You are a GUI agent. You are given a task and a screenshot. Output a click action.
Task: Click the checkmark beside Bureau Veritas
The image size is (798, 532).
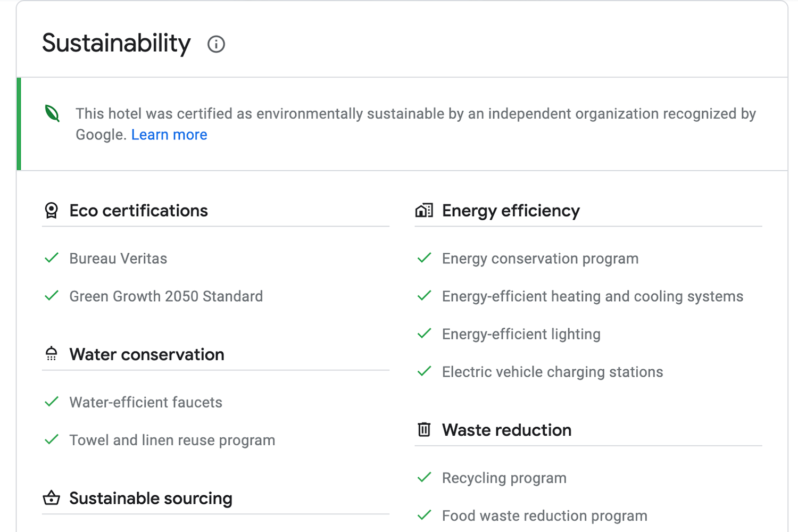coord(52,259)
